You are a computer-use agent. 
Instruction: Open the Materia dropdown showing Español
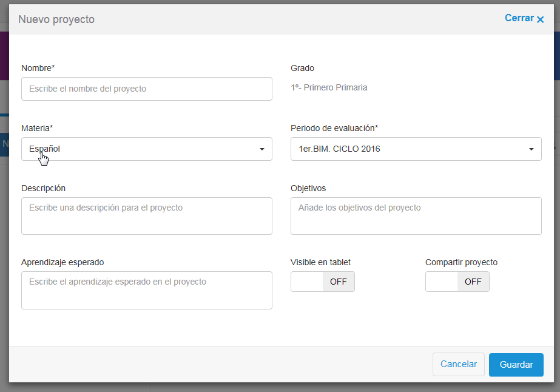(x=146, y=149)
